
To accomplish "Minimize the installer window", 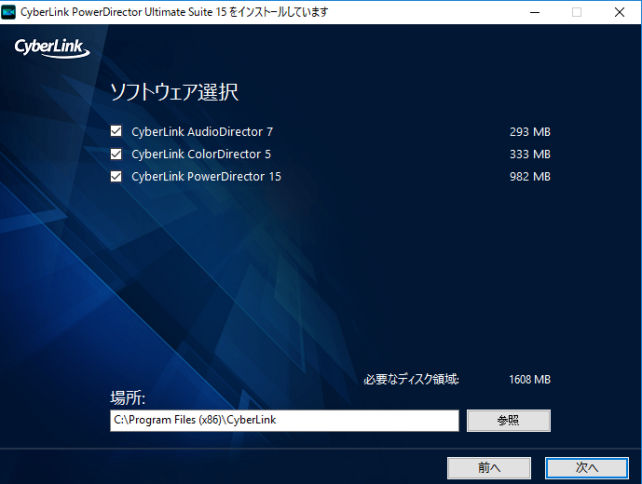I will (x=535, y=12).
